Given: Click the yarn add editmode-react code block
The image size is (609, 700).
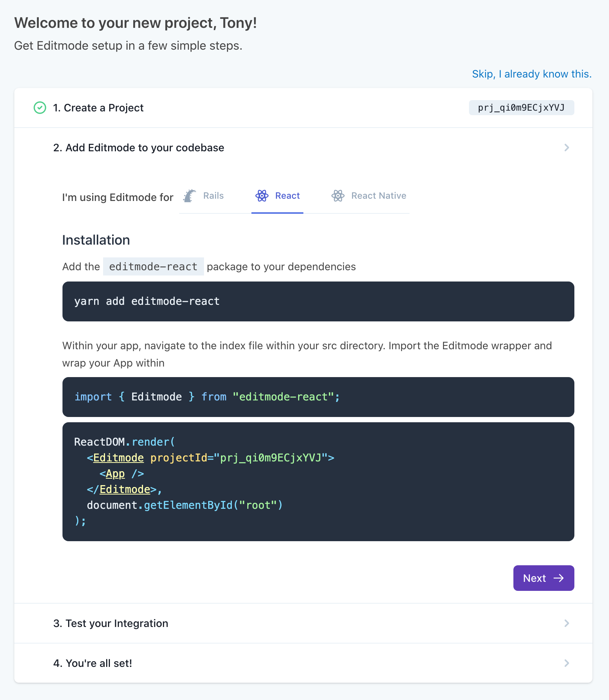Looking at the screenshot, I should (318, 301).
